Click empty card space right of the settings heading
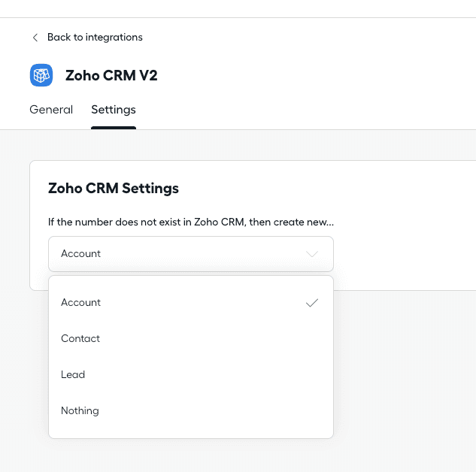 point(338,188)
